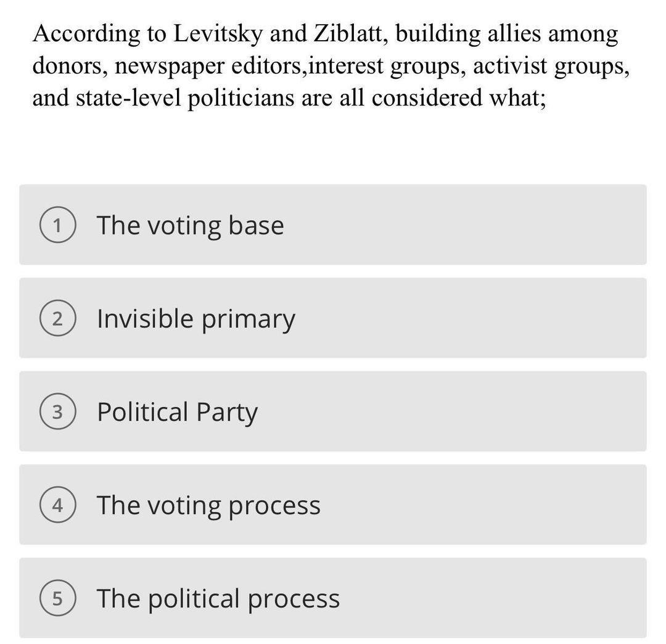The height and width of the screenshot is (644, 666).
Task: Click the "Invisible primary" answer text
Action: (195, 318)
